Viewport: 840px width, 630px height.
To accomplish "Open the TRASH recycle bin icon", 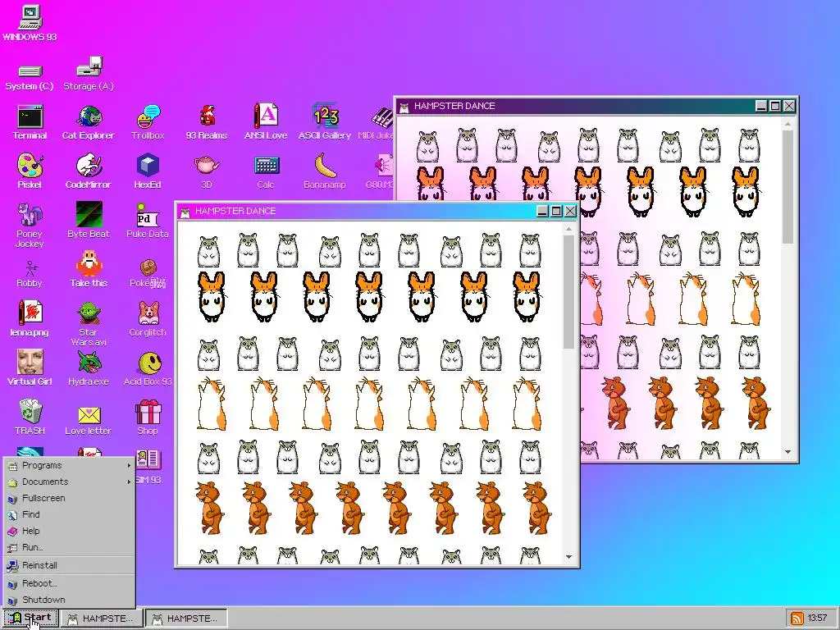I will 30,417.
